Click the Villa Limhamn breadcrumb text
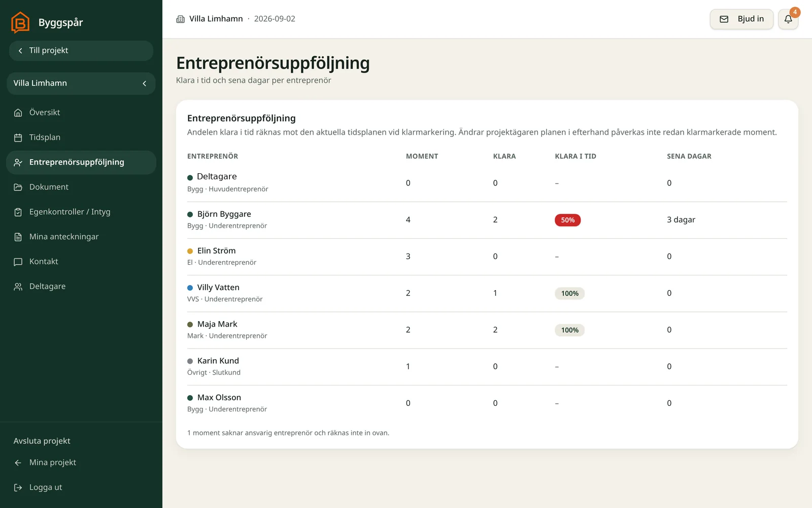This screenshot has width=812, height=508. [x=216, y=19]
